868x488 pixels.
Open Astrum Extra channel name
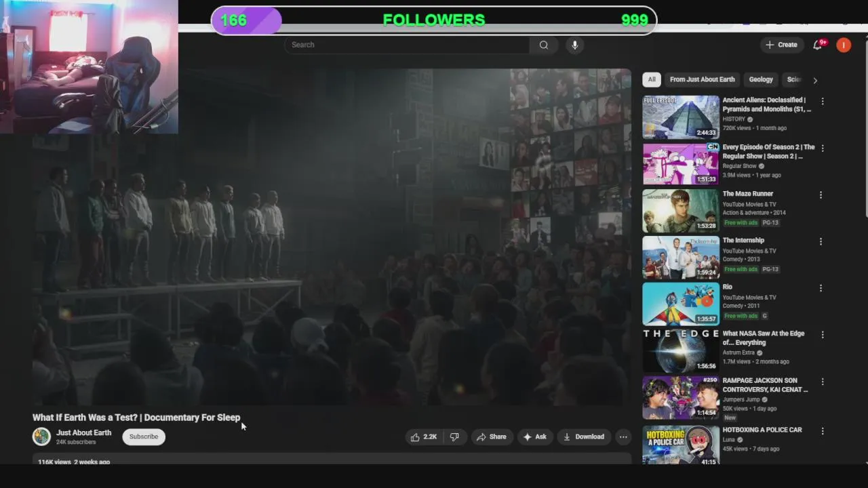tap(738, 353)
